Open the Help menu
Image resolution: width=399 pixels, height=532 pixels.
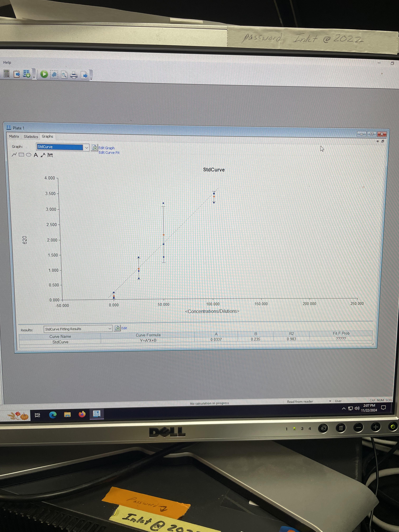(7, 63)
